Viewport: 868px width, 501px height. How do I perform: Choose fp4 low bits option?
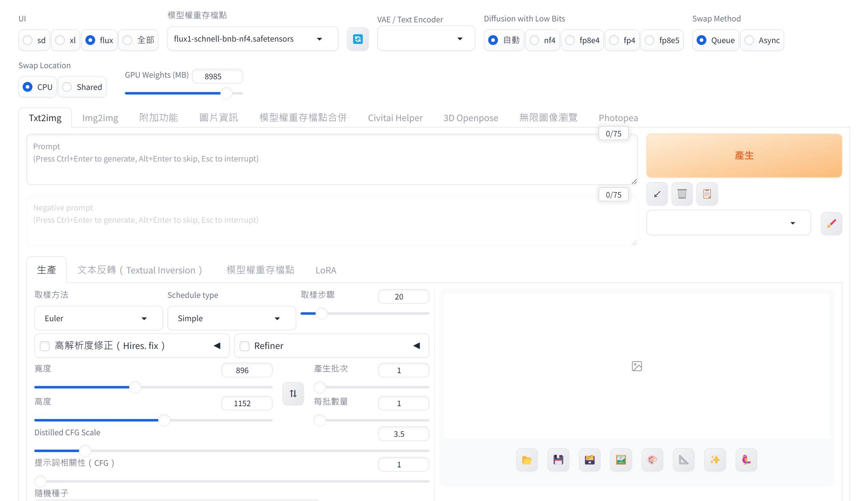(x=622, y=40)
